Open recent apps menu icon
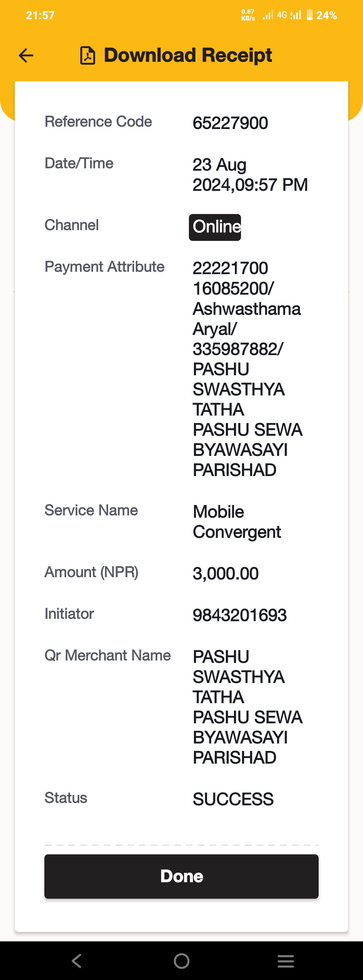Viewport: 363px width, 980px height. (x=286, y=961)
